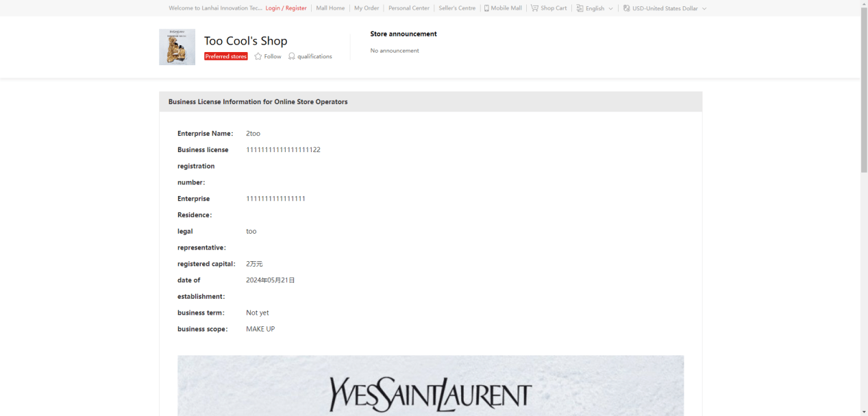
Task: Click the 'business term:' label
Action: 201,313
